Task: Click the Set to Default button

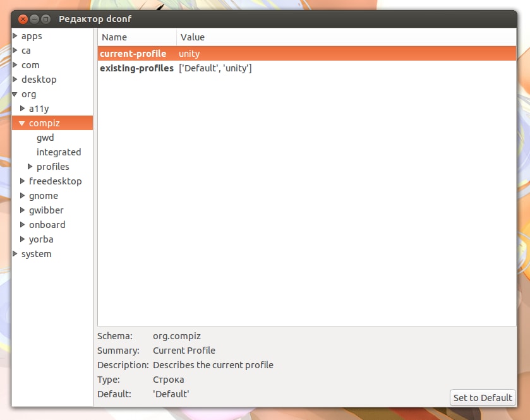Action: click(483, 397)
